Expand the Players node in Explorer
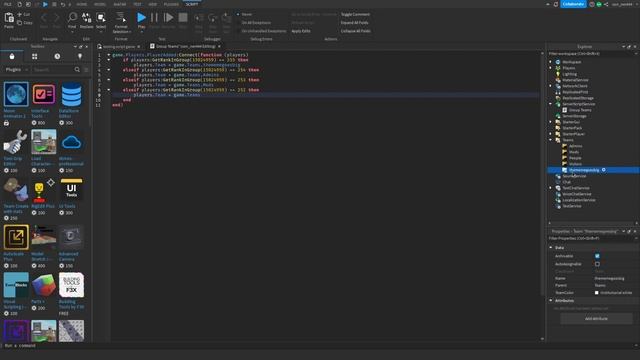Screen dimensions: 640x360 [x=551, y=68]
